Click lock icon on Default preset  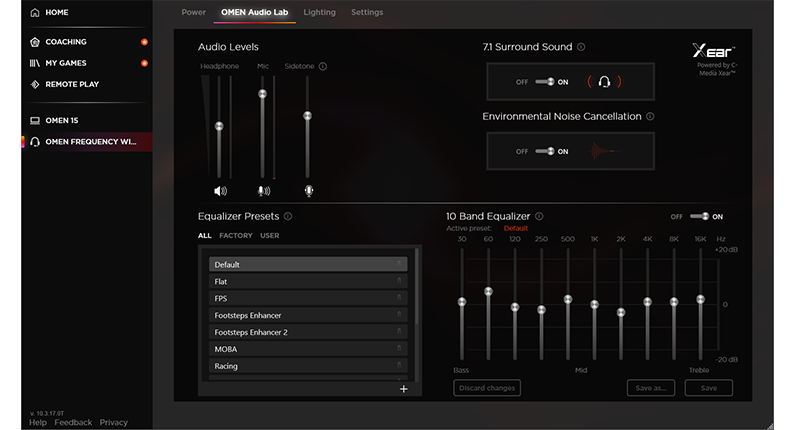point(399,264)
